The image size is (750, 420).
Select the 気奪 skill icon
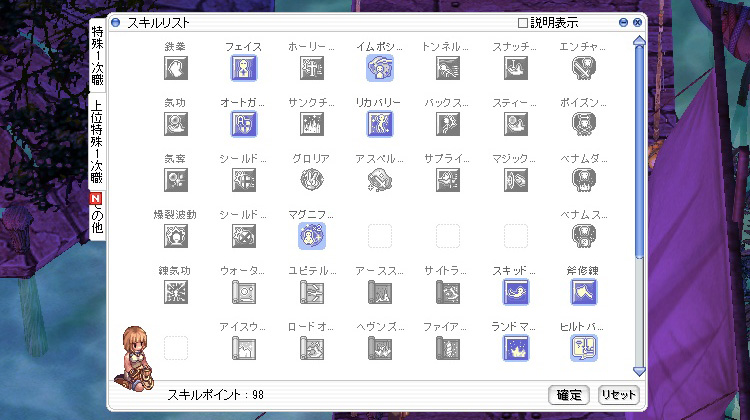(176, 180)
